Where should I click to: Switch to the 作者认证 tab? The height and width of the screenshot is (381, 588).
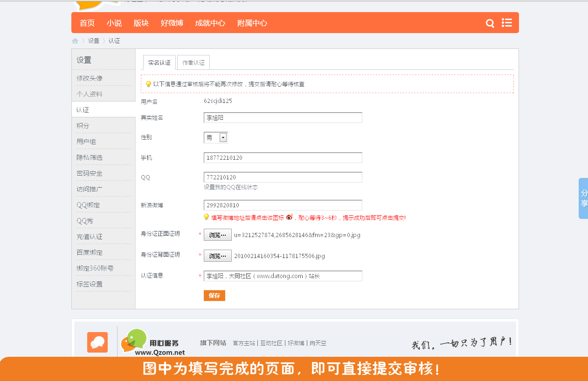pos(194,62)
